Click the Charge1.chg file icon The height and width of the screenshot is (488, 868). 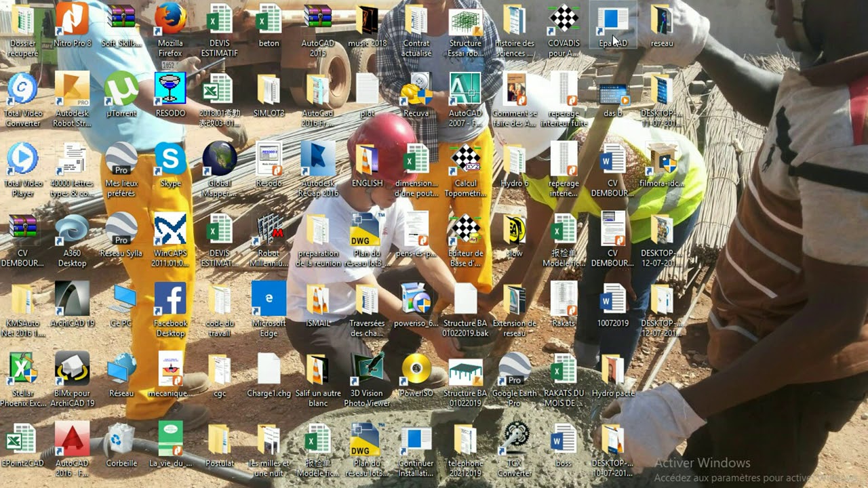coord(269,375)
